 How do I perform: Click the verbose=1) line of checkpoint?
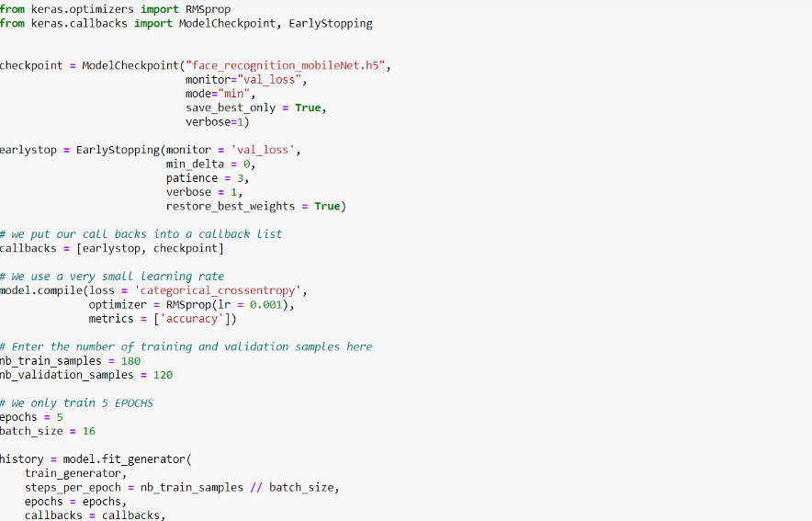pyautogui.click(x=218, y=122)
